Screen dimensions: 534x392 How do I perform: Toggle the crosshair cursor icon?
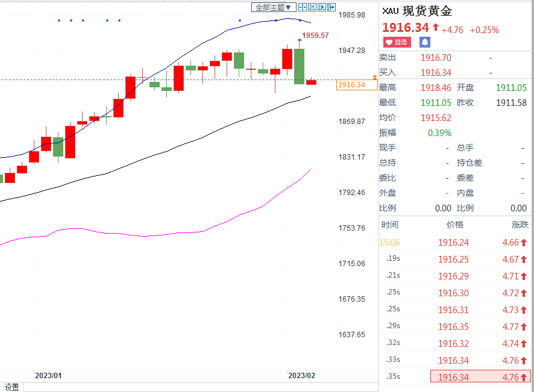[302, 7]
